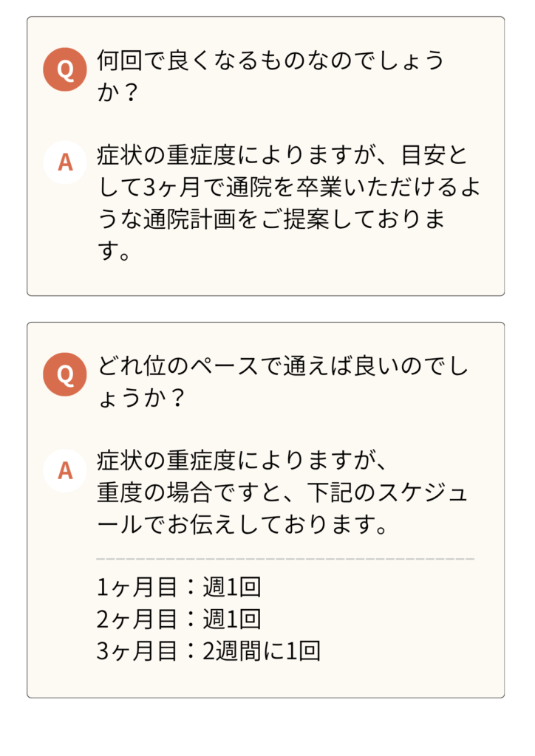Click the line して3ヶ月で通院を卒業いただけるよ
The width and height of the screenshot is (535, 756).
[288, 188]
